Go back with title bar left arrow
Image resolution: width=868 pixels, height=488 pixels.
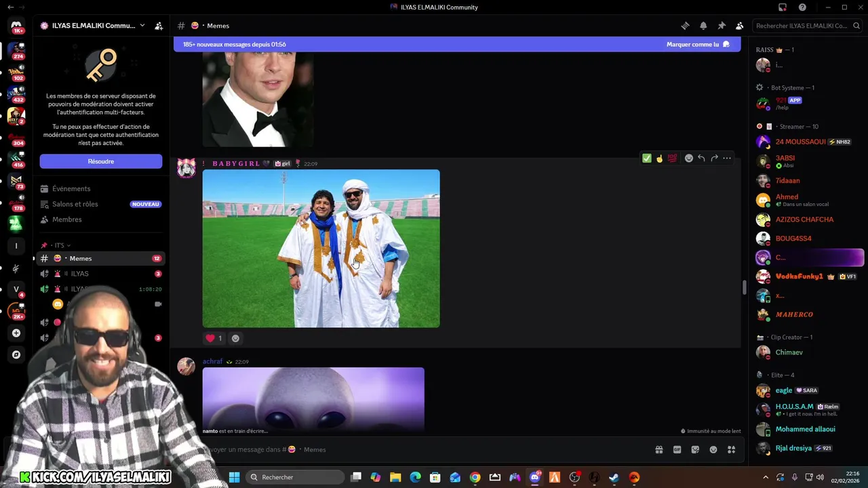pos(10,7)
